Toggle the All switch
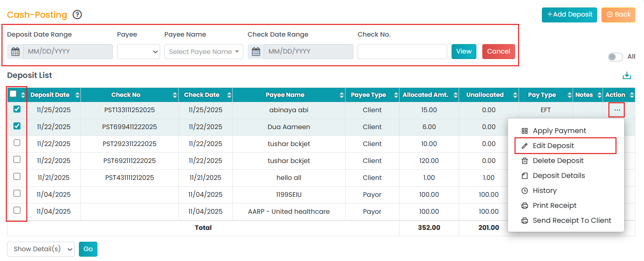Image resolution: width=644 pixels, height=261 pixels. (x=615, y=57)
